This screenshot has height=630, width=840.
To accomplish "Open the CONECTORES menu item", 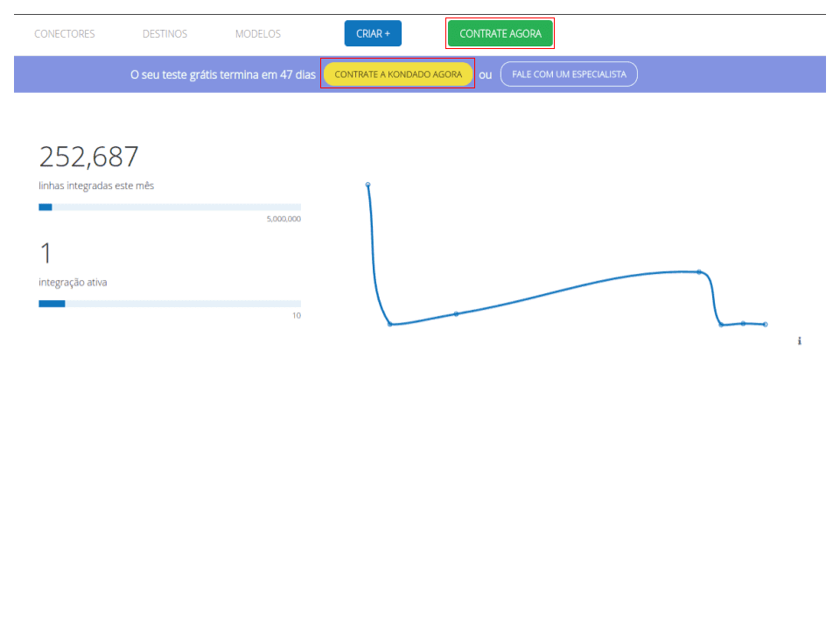I will 65,34.
